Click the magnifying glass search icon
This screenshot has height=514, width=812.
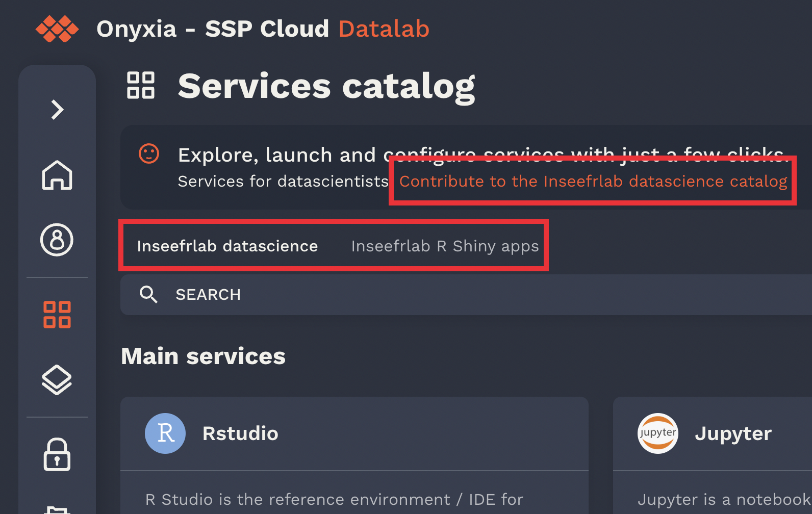tap(148, 294)
